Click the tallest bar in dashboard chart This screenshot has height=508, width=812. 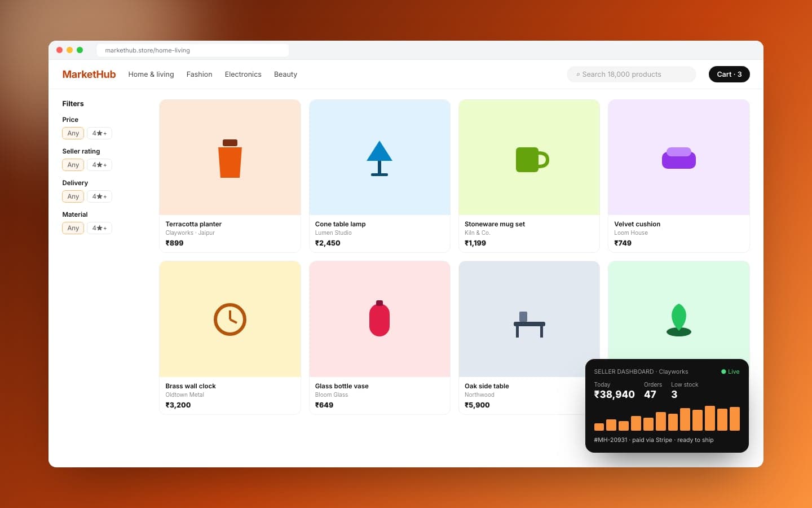(710, 418)
